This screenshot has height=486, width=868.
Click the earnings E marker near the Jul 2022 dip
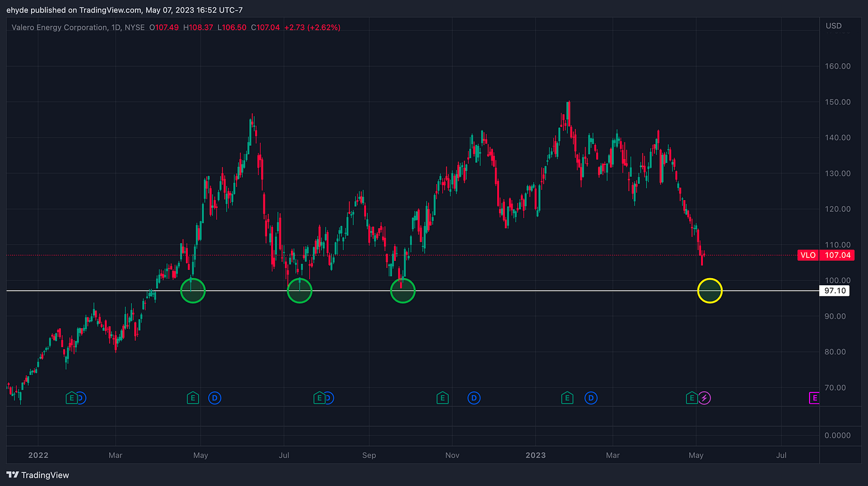[x=319, y=398]
